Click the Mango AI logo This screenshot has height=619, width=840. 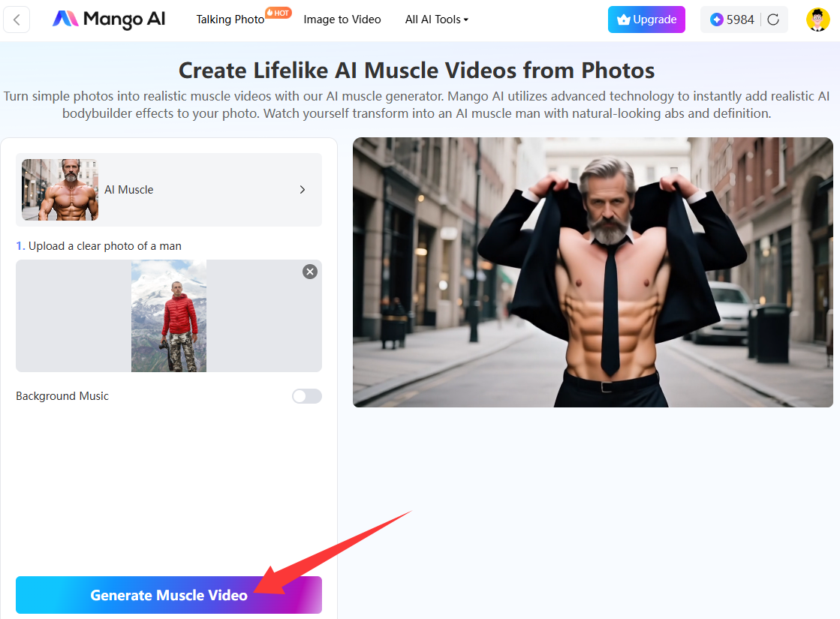click(109, 20)
